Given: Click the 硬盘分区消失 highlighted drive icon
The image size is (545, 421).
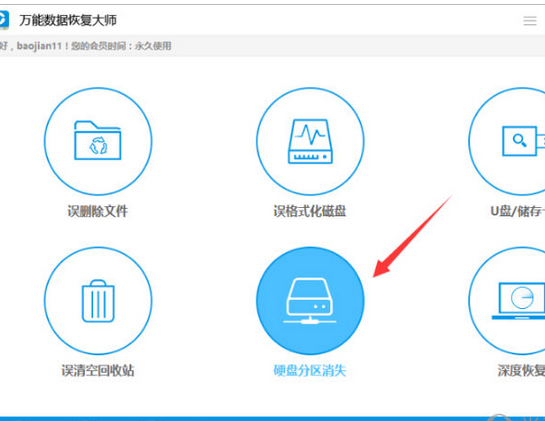Looking at the screenshot, I should pyautogui.click(x=310, y=301).
